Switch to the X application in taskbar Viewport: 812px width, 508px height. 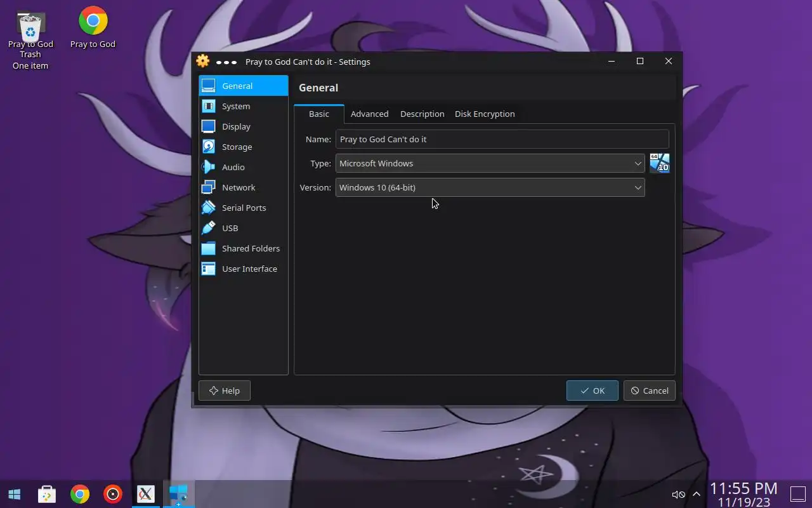146,494
